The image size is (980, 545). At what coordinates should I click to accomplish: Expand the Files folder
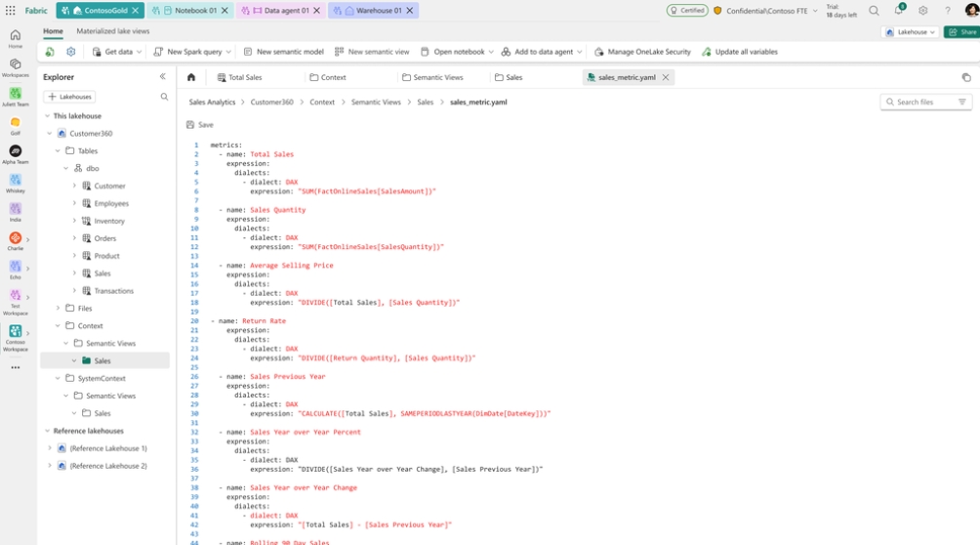tap(59, 309)
